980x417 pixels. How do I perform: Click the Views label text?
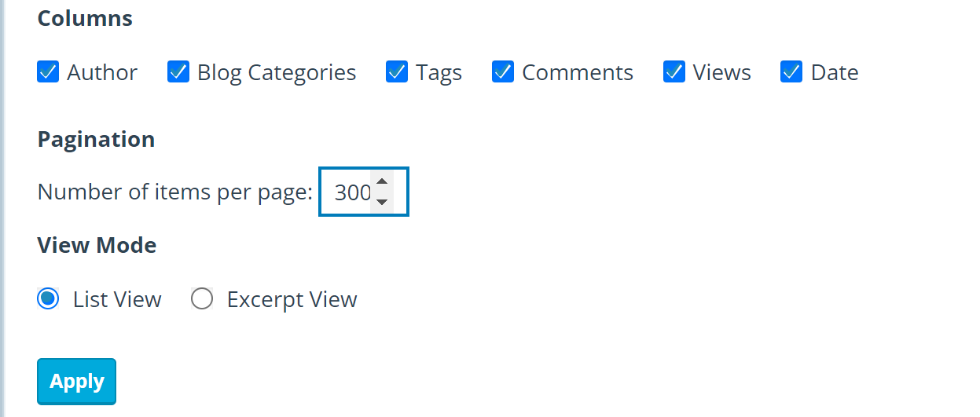tap(722, 73)
